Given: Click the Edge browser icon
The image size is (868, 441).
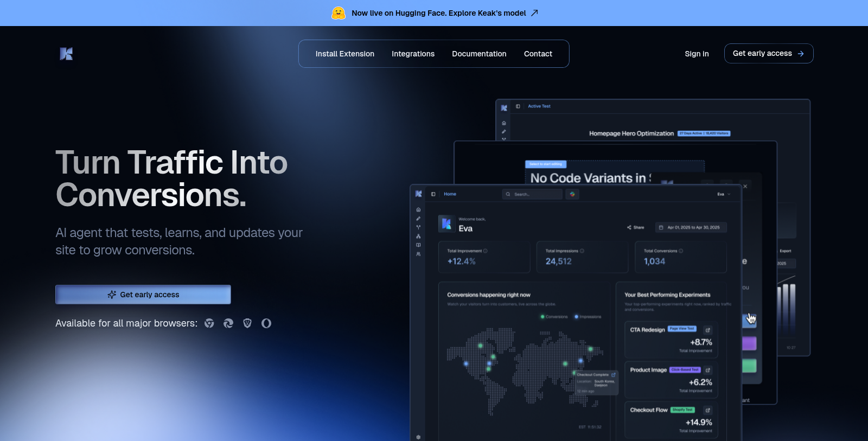Looking at the screenshot, I should pos(228,323).
